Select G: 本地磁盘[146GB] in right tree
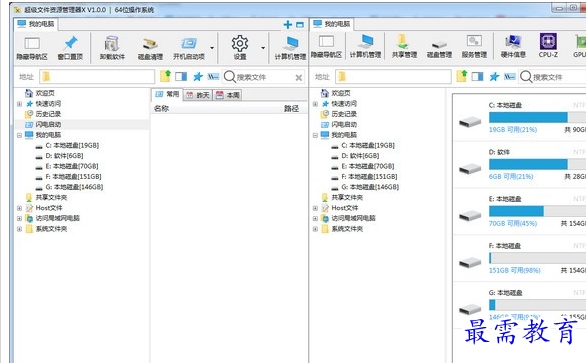The width and height of the screenshot is (586, 363). (365, 187)
